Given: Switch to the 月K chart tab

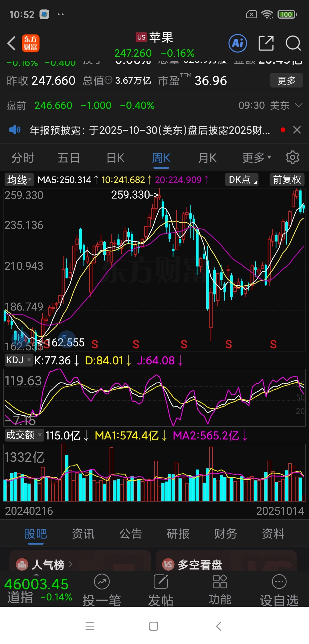Looking at the screenshot, I should pos(207,158).
